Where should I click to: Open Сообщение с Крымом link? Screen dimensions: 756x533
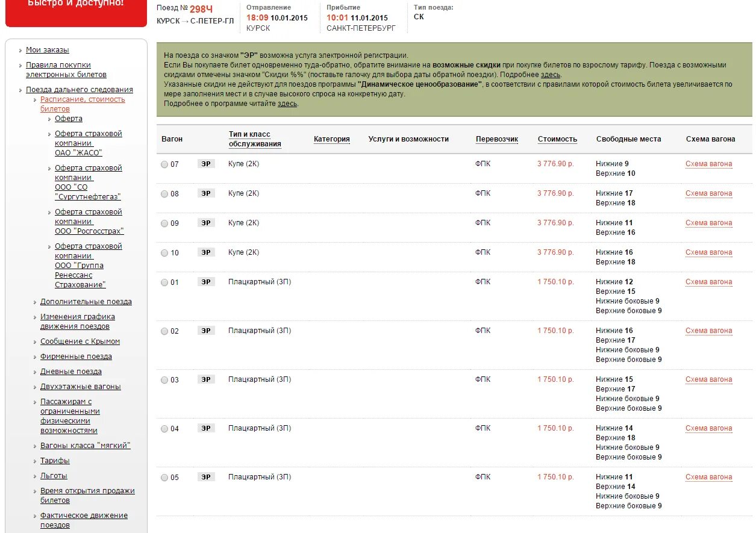(80, 341)
